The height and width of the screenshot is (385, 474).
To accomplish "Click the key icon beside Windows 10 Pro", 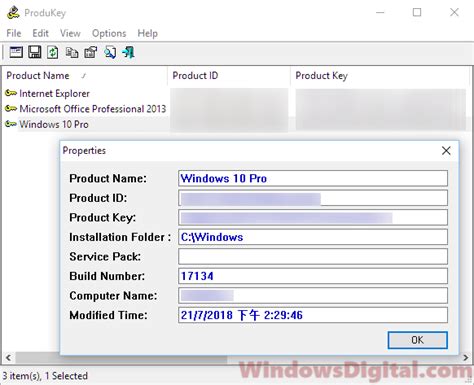I will 11,124.
